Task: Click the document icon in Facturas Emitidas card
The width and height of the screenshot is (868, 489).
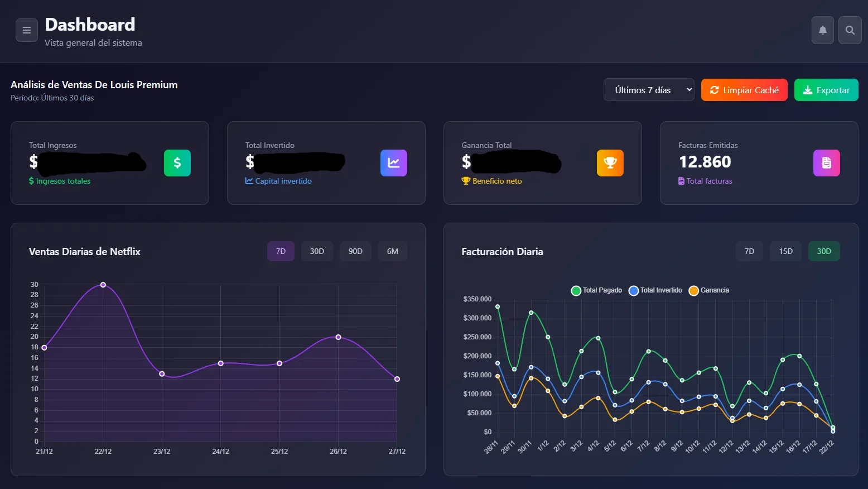Action: pos(827,163)
